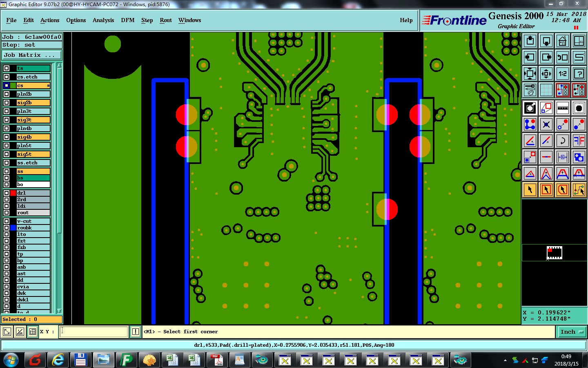The width and height of the screenshot is (588, 368).
Task: Click the curved arrow rotate icon
Action: [x=563, y=141]
